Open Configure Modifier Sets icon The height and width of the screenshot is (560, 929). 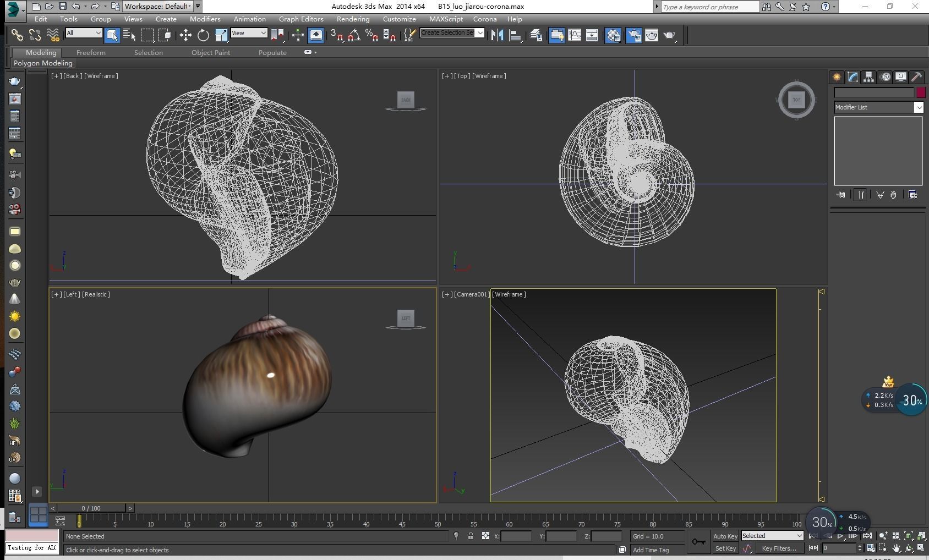pos(912,195)
